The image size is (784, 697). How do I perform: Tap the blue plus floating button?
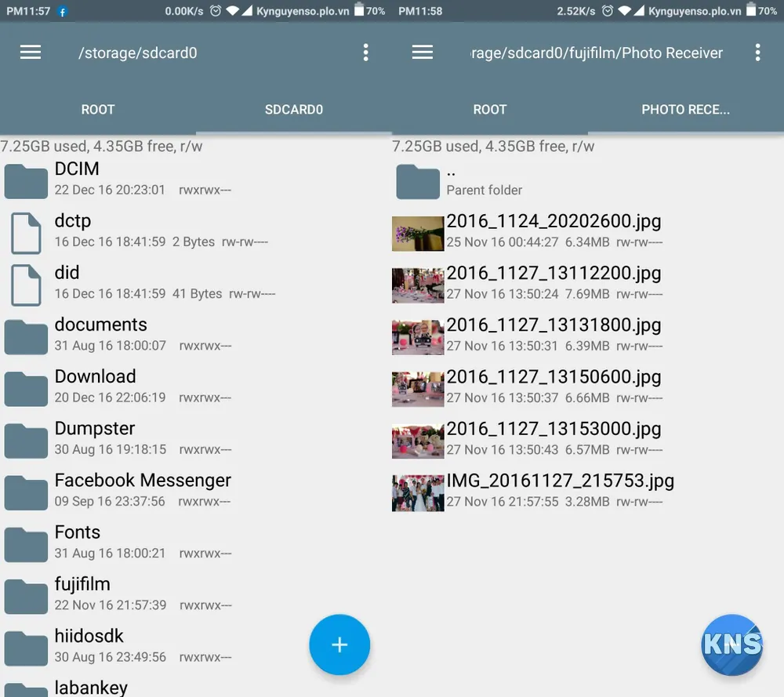click(339, 644)
